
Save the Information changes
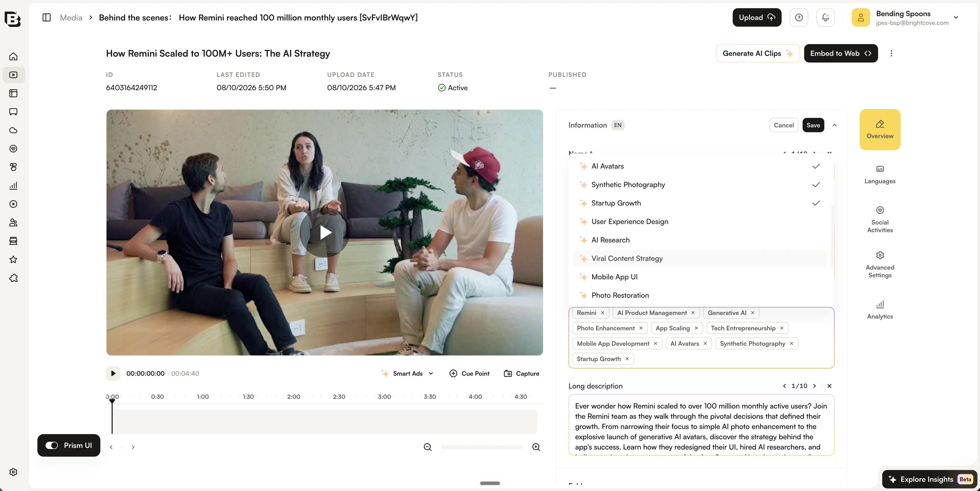pyautogui.click(x=813, y=125)
